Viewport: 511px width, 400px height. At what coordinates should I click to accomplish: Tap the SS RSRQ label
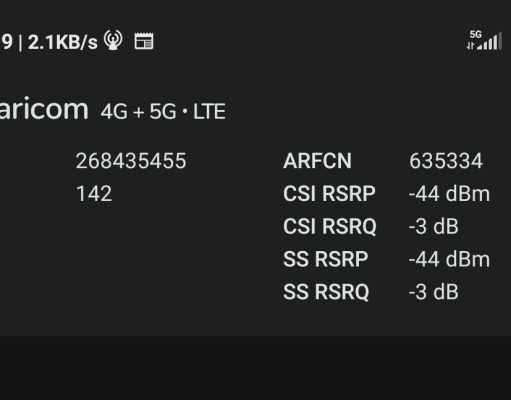[x=326, y=292]
